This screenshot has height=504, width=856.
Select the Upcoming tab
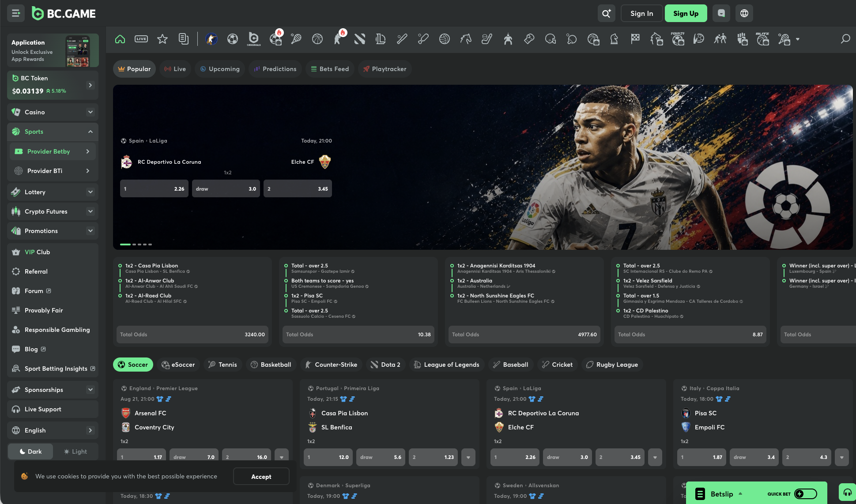click(220, 69)
